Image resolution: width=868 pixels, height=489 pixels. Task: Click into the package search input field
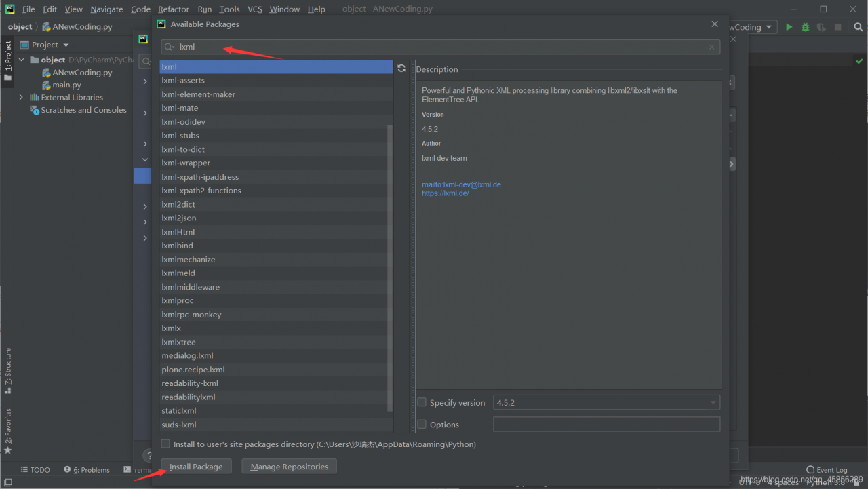click(441, 47)
